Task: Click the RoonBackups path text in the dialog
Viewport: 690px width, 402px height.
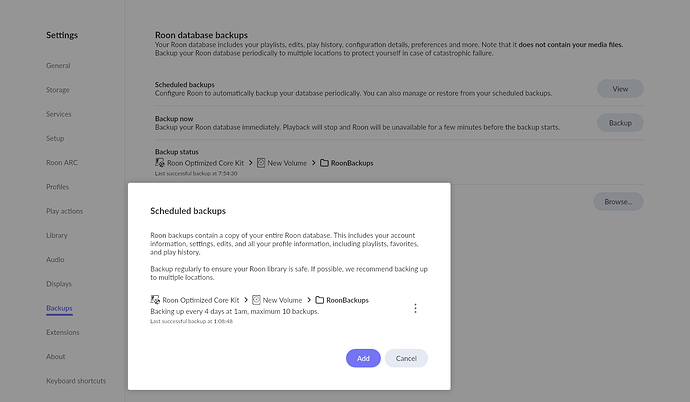Action: pos(347,300)
